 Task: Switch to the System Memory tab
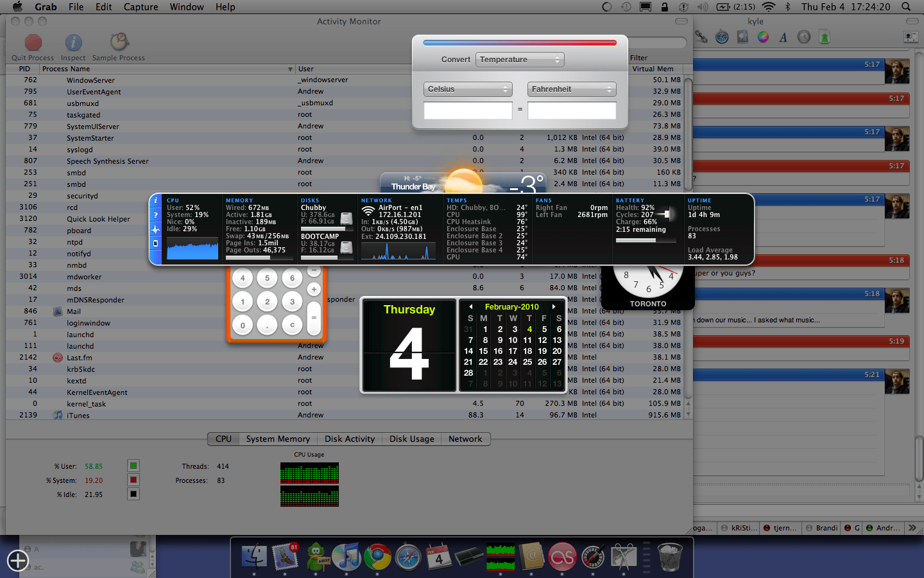(x=278, y=439)
